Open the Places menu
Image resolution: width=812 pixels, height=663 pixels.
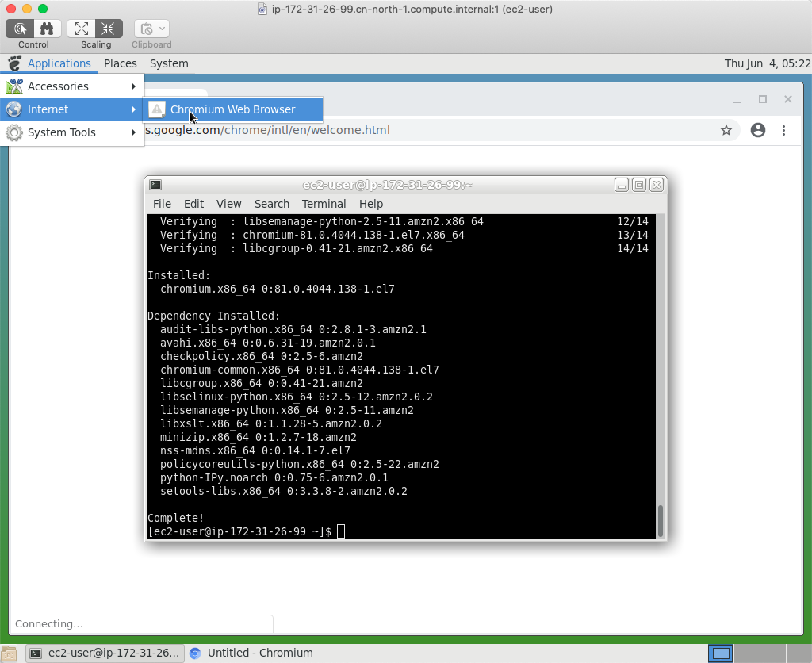(x=121, y=63)
